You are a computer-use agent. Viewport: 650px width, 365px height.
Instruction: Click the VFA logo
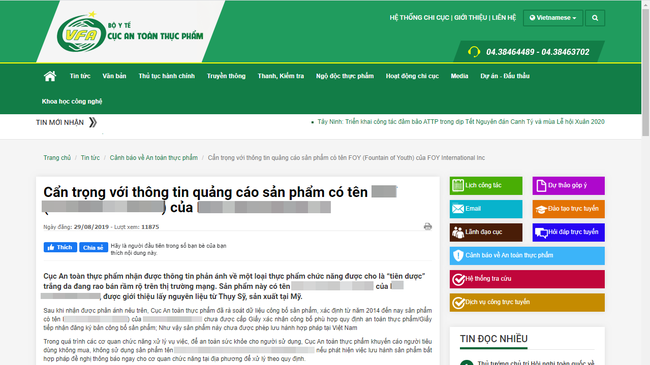point(82,34)
